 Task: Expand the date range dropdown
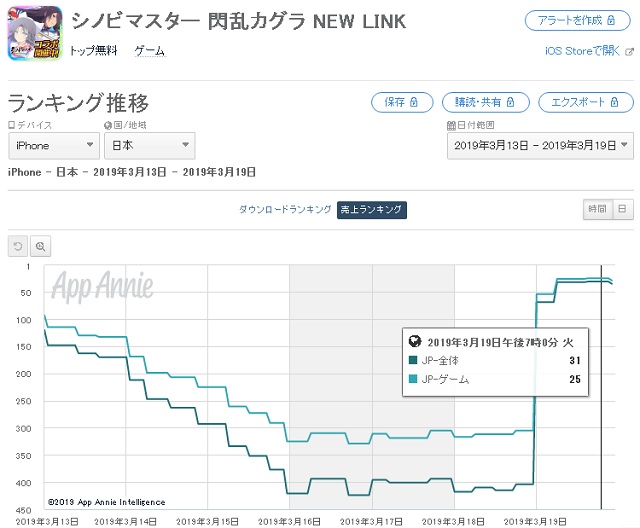[540, 146]
